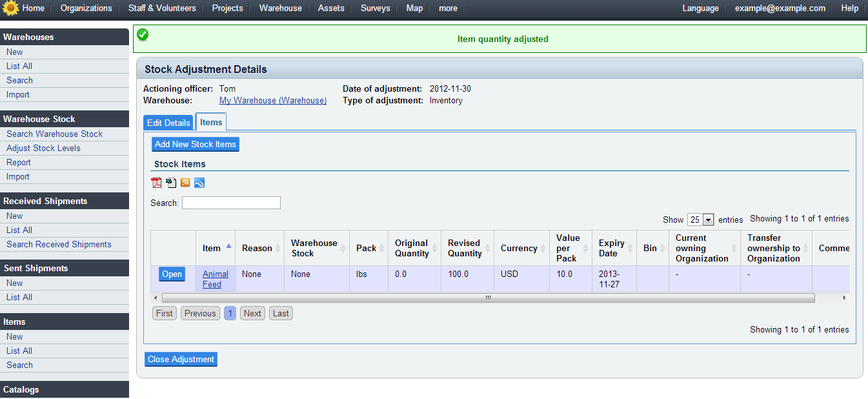Screen dimensions: 868x399
Task: Export stock items to Excel spreadsheet
Action: coord(171,183)
